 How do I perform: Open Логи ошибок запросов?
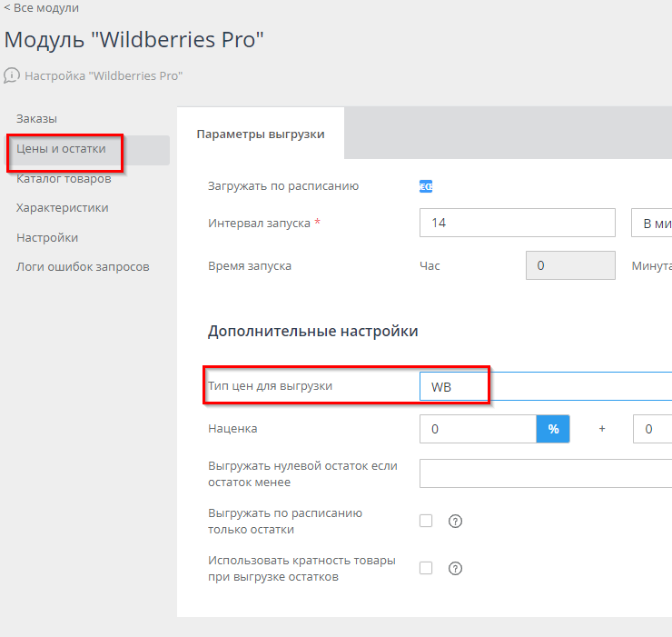83,267
